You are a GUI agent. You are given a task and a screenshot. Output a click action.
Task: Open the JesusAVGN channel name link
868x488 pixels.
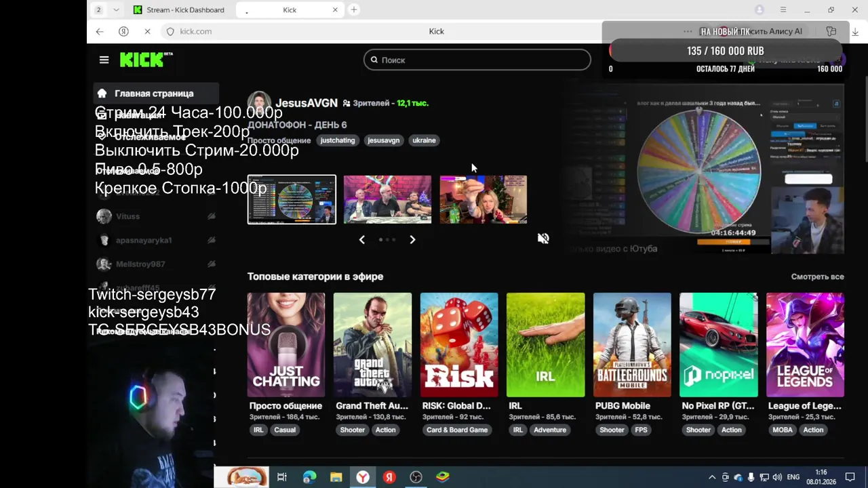coord(307,103)
